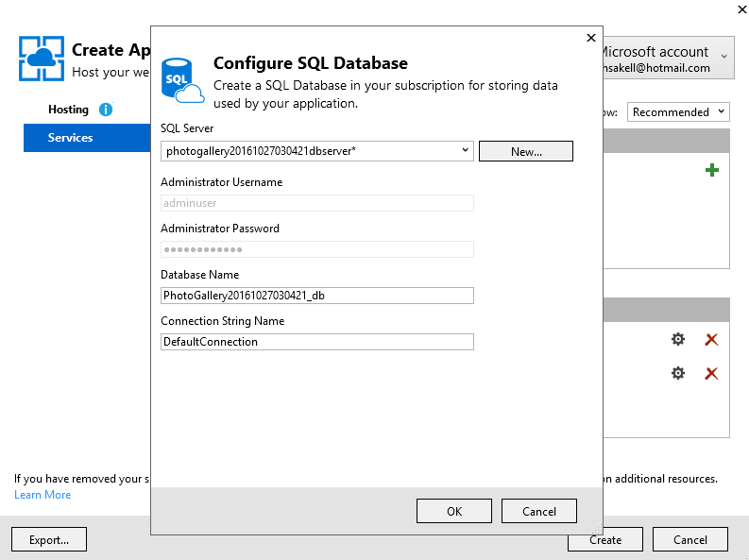Click the Database Name text field
This screenshot has height=560, width=749.
click(x=316, y=296)
